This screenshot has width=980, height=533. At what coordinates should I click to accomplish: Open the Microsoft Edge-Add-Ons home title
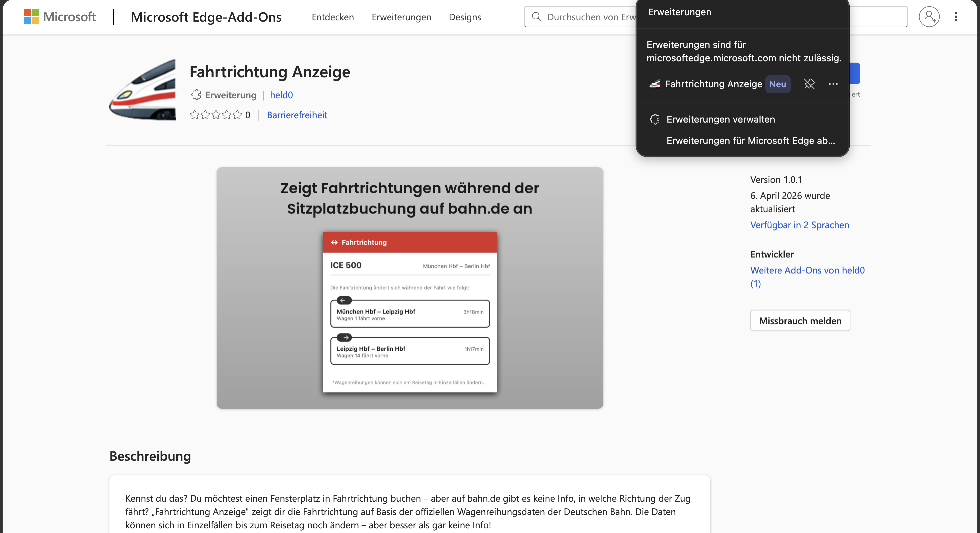pos(206,17)
